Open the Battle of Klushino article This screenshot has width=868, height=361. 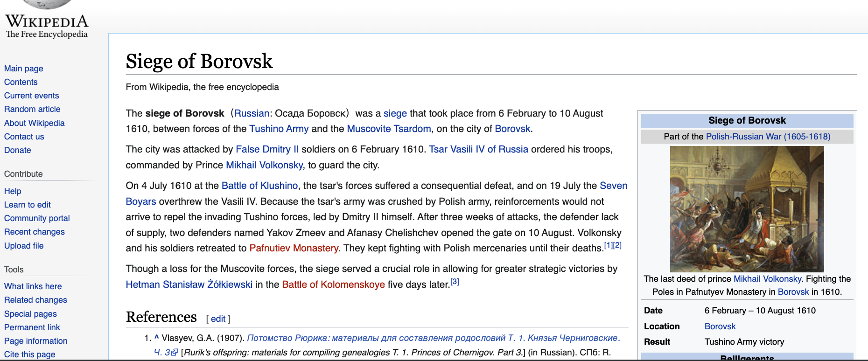click(259, 186)
